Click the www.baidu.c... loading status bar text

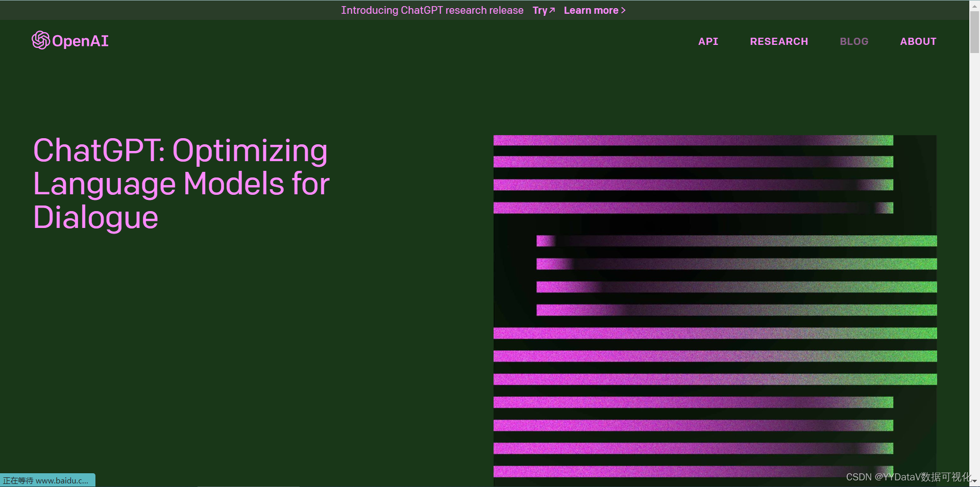[47, 480]
